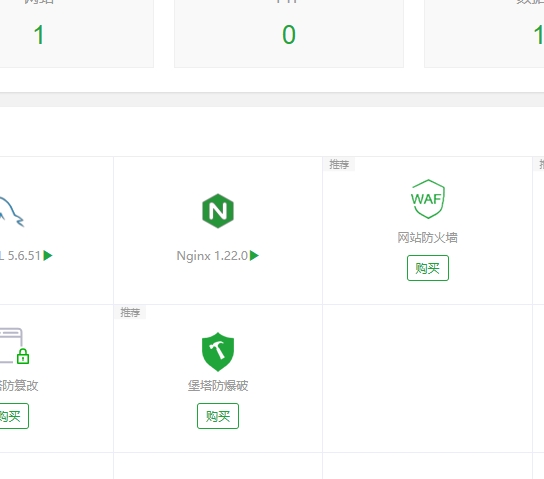Screen dimensions: 544x479
Task: Open the database count card at right edge
Action: [x=484, y=34]
